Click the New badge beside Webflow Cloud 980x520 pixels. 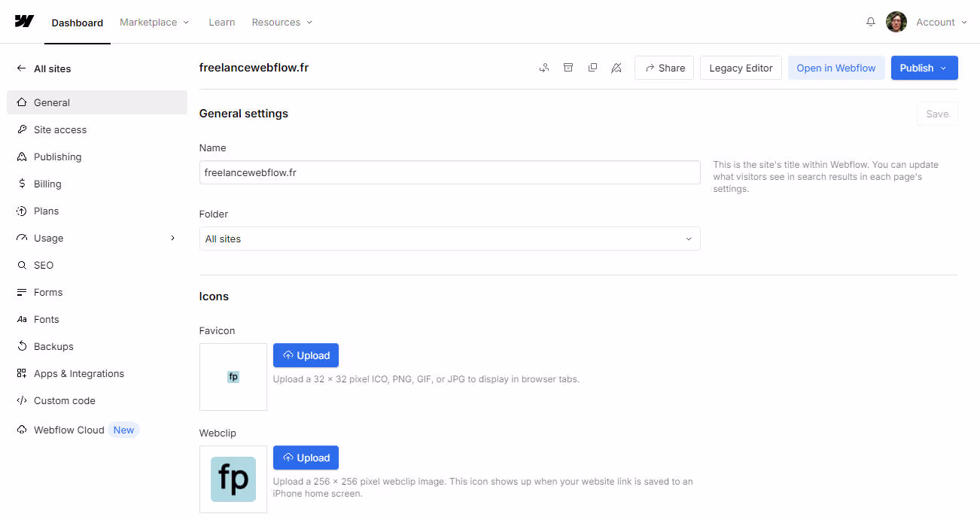click(123, 430)
